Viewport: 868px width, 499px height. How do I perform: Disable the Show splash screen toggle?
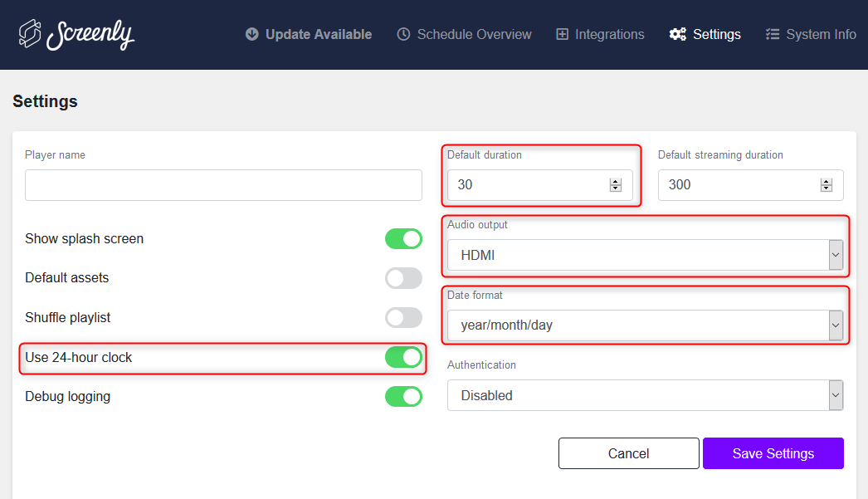coord(403,239)
